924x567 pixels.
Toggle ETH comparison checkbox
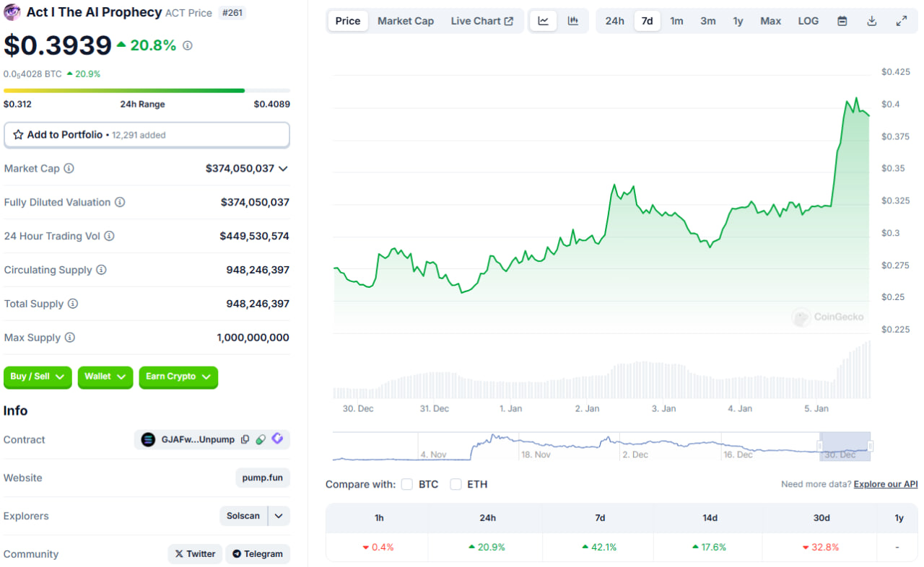pos(456,484)
